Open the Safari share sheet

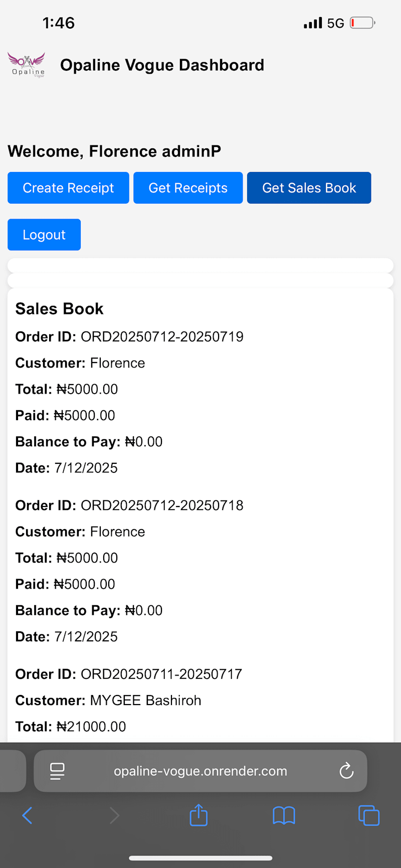tap(198, 815)
